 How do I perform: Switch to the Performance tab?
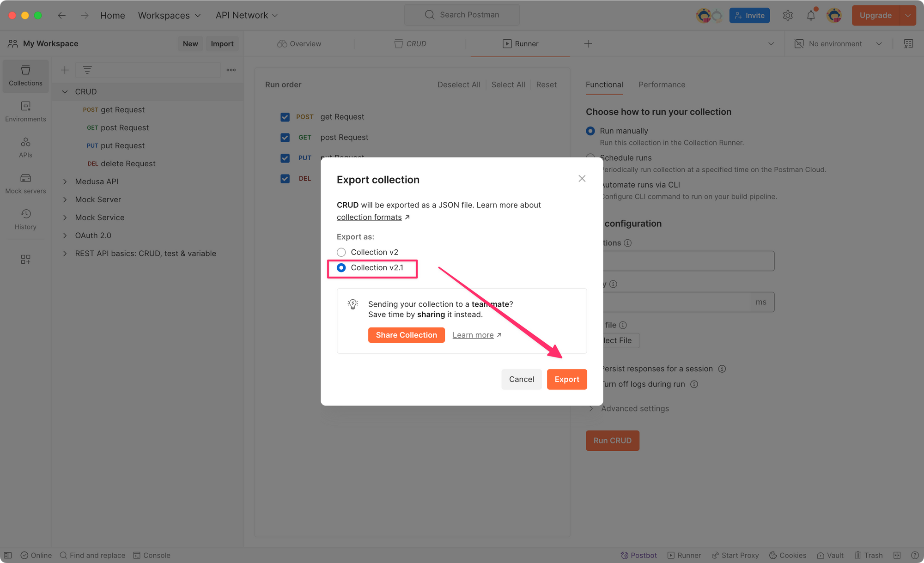click(x=662, y=85)
